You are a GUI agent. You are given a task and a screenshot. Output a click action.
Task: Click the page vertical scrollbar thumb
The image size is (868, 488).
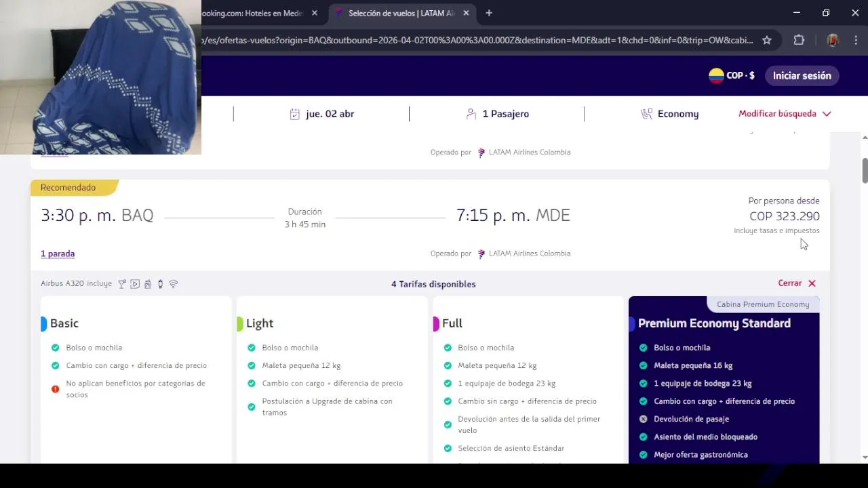pos(865,171)
